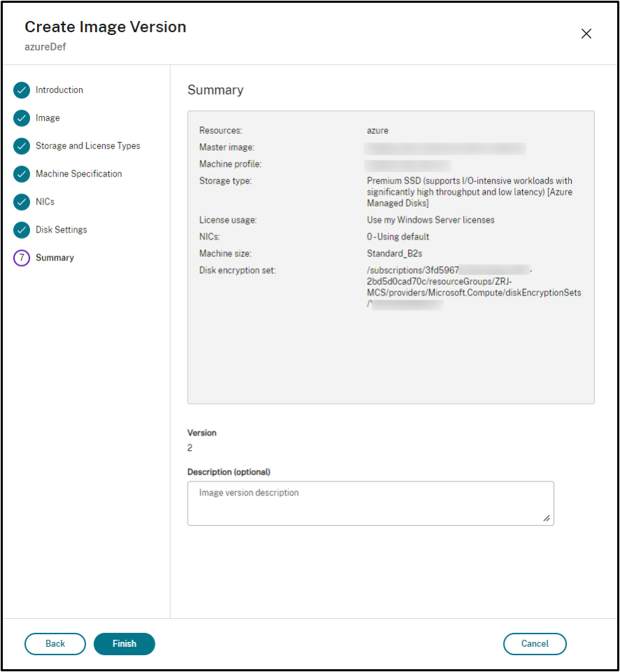
Task: Click the 'NICs:' label in summary
Action: click(209, 237)
